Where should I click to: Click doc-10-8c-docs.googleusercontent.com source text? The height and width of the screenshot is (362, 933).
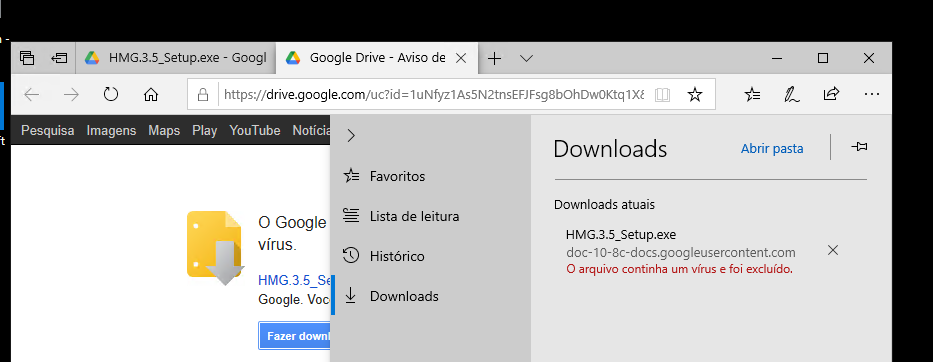[x=681, y=252]
